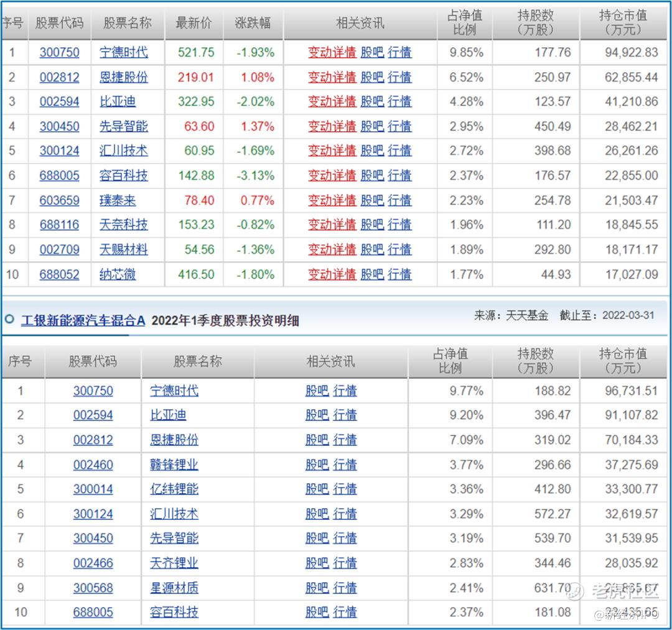
Task: Select the 572.27 share count cell
Action: pyautogui.click(x=553, y=514)
